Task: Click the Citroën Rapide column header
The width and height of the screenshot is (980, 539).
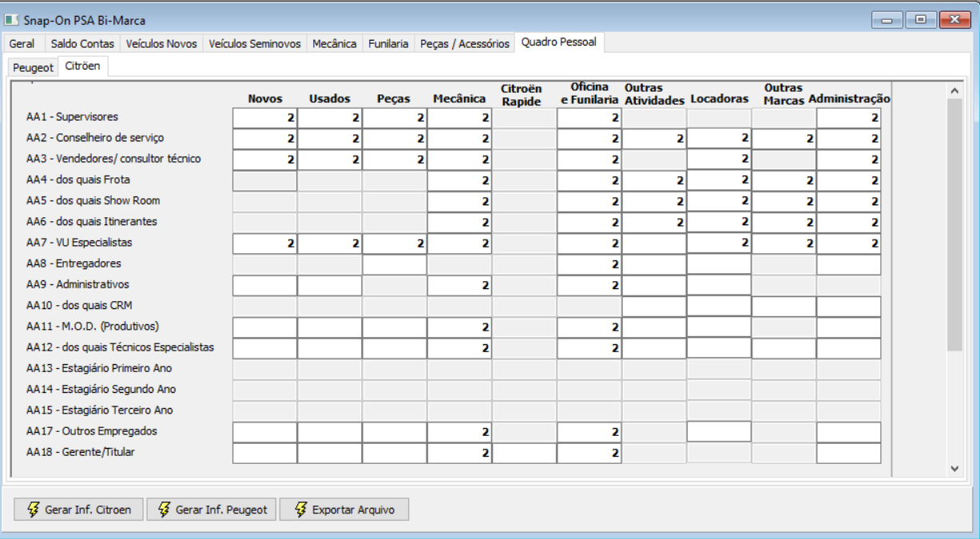Action: click(x=522, y=95)
